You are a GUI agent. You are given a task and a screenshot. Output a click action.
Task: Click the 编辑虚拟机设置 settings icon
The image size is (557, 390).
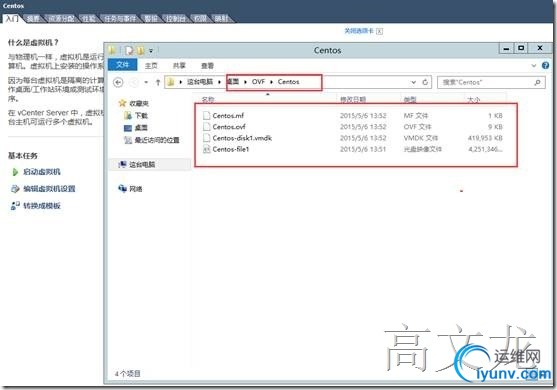(15, 189)
